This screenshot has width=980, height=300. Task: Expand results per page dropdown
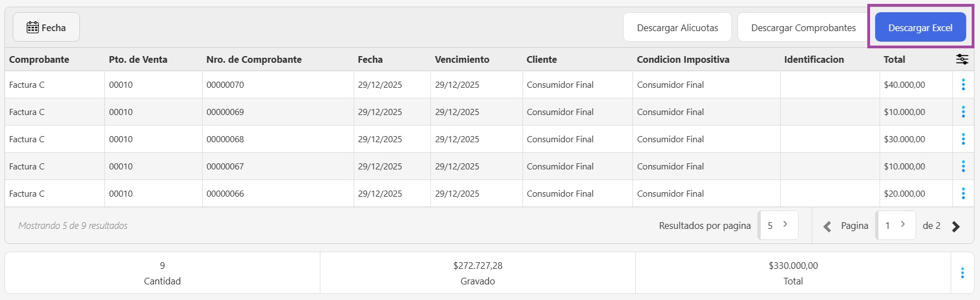[778, 226]
